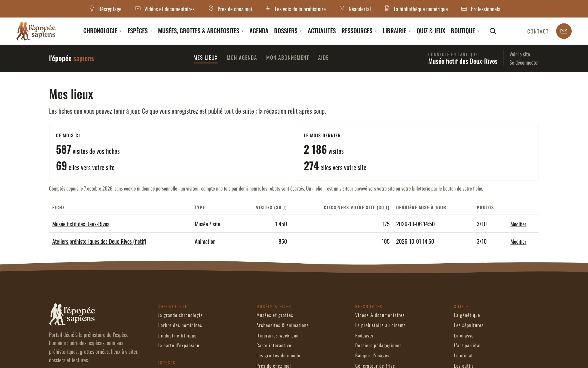Click the round envelope contact button
This screenshot has height=368, width=588.
[x=564, y=31]
